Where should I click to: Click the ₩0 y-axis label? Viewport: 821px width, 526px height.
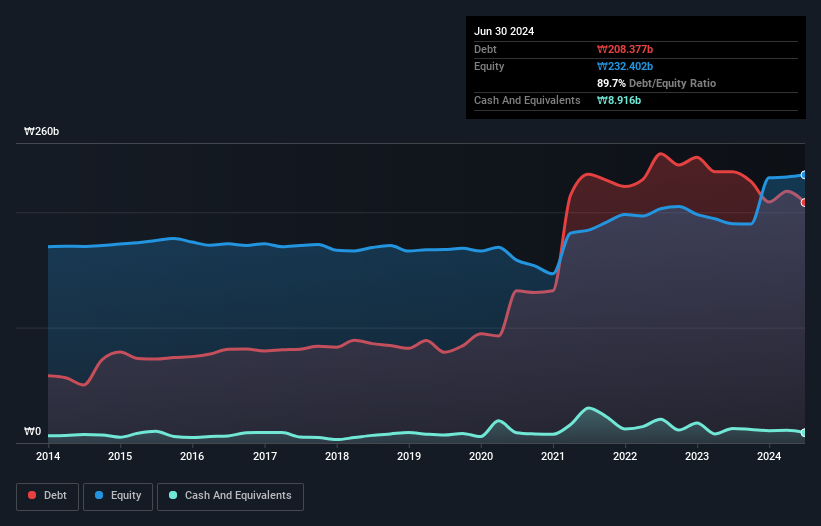pos(32,431)
